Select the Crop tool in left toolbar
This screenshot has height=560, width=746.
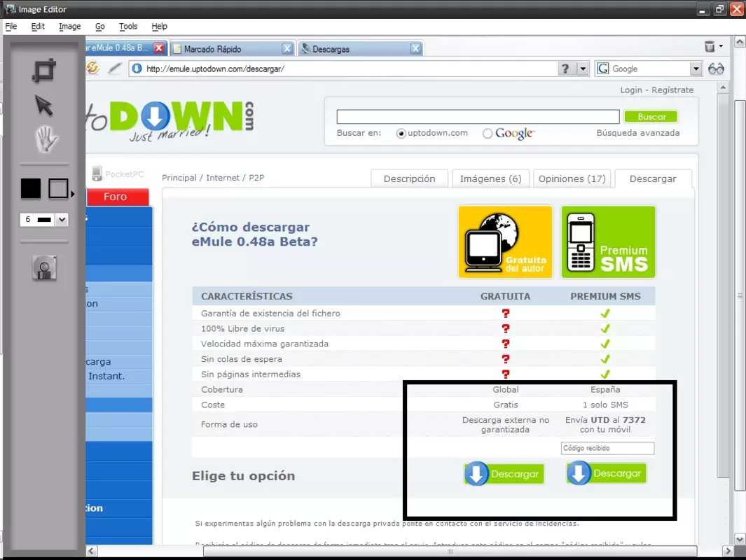click(44, 71)
